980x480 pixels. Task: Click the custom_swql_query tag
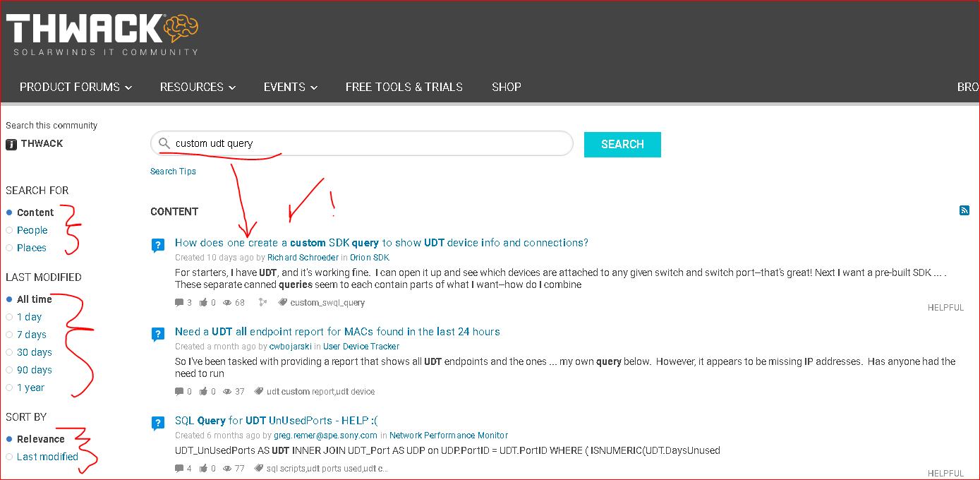pyautogui.click(x=327, y=303)
